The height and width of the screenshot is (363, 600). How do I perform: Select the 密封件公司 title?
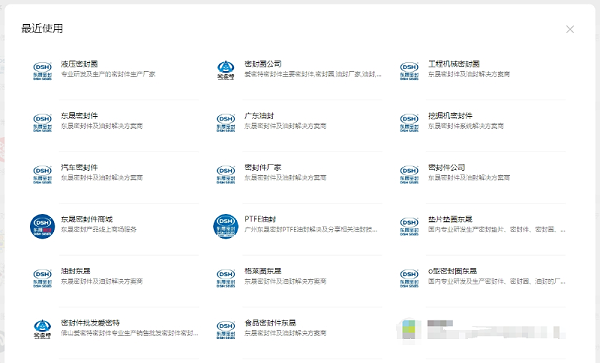tap(447, 168)
